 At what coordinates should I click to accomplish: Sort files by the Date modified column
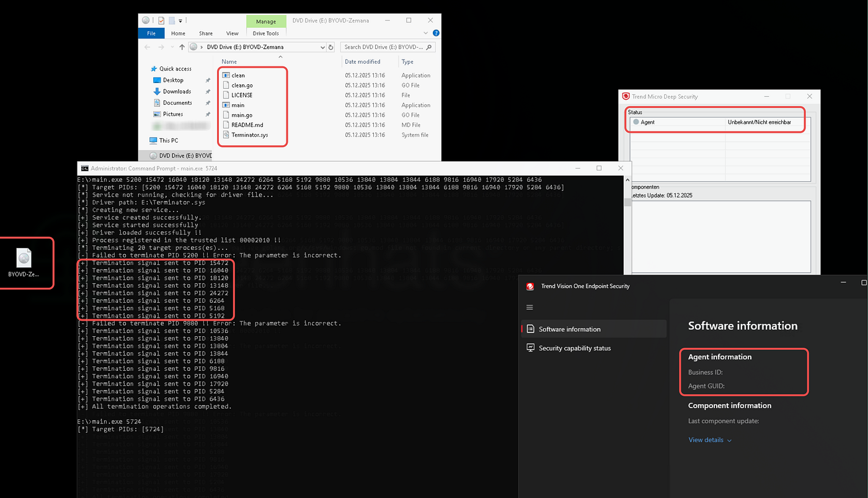[363, 61]
